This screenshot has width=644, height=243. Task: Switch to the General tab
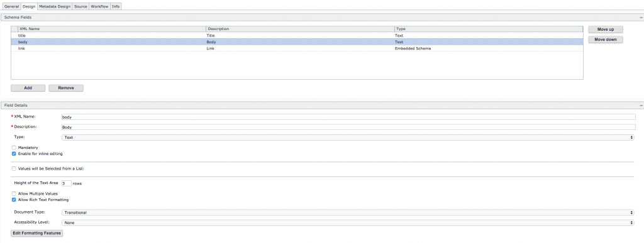12,6
